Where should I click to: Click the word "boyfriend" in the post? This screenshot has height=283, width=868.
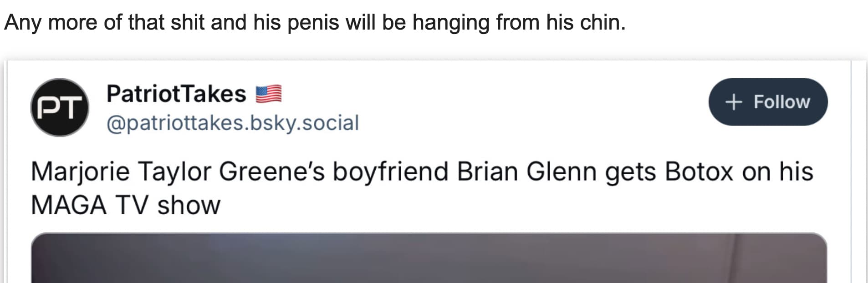tap(391, 172)
